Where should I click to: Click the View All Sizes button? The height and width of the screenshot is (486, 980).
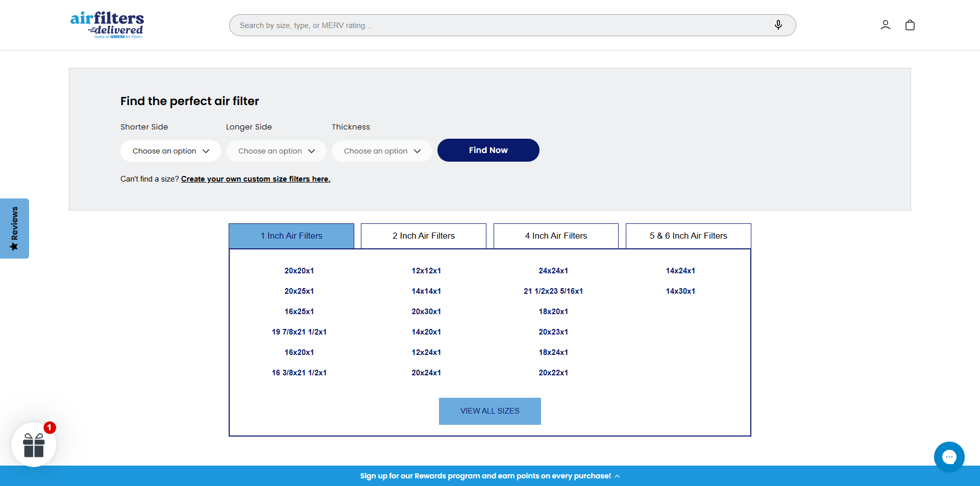tap(489, 411)
